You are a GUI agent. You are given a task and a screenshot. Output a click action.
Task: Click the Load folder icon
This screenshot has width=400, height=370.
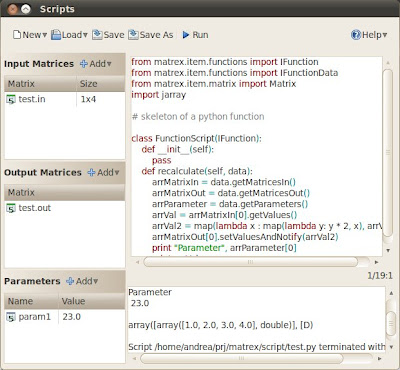pyautogui.click(x=56, y=35)
